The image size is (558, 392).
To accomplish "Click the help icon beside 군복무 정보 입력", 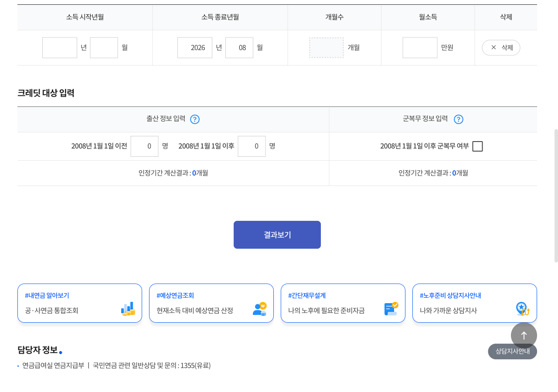I will (459, 119).
